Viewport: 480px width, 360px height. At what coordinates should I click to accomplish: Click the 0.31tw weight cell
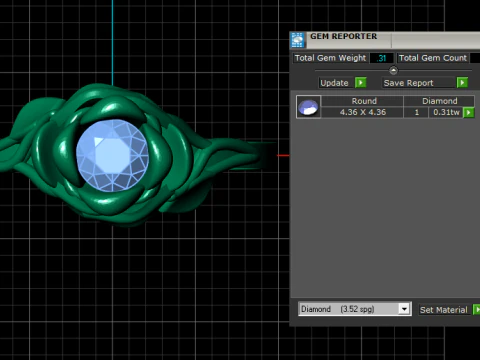coord(446,112)
